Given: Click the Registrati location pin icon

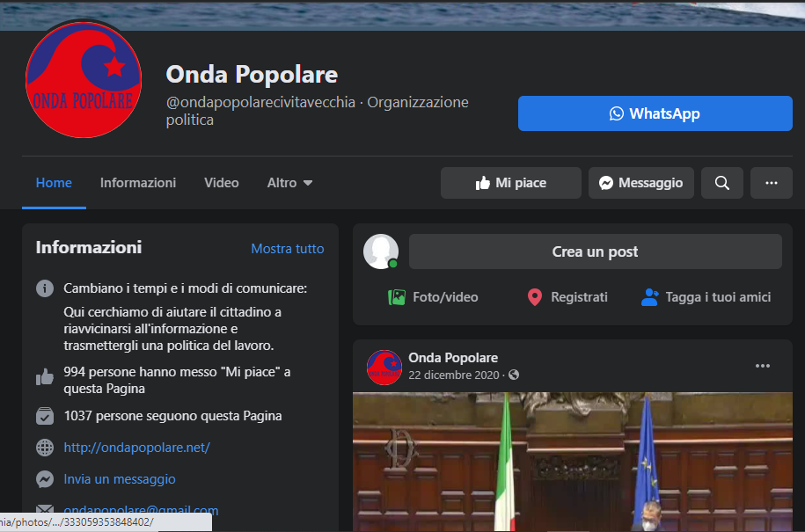Looking at the screenshot, I should coord(534,297).
